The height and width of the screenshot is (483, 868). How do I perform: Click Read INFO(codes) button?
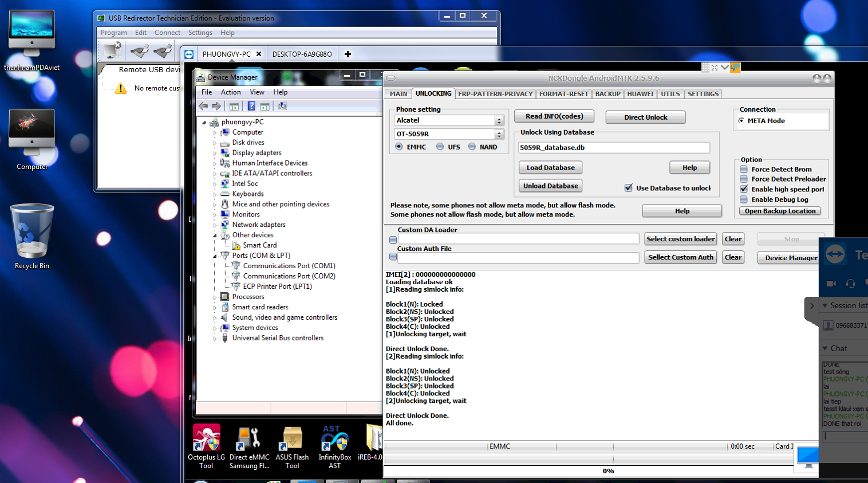click(x=554, y=116)
